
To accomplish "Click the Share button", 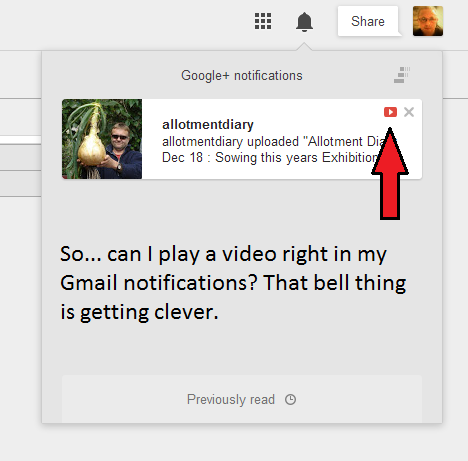I will pos(368,21).
